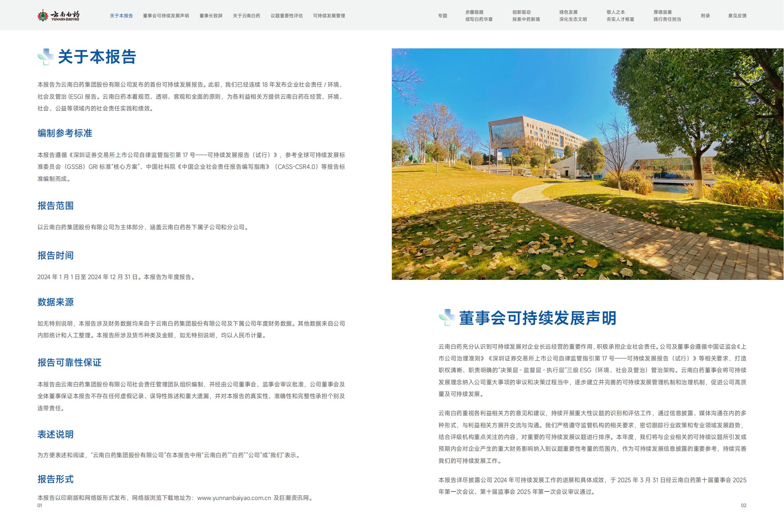Click the page number 01
784x532 pixels.
coord(40,505)
